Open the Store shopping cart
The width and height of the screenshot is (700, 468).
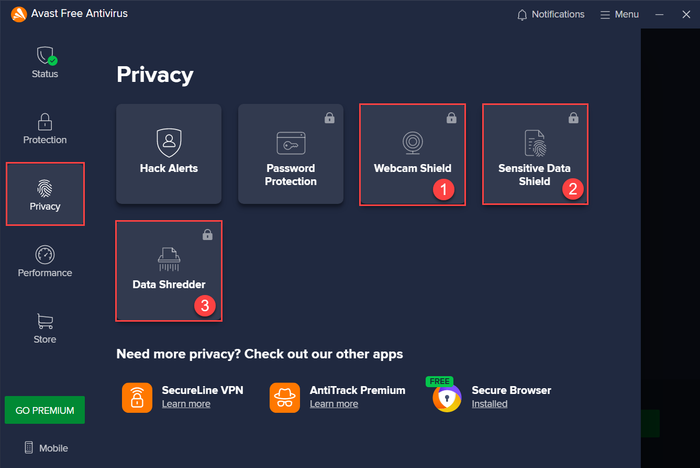[x=45, y=328]
